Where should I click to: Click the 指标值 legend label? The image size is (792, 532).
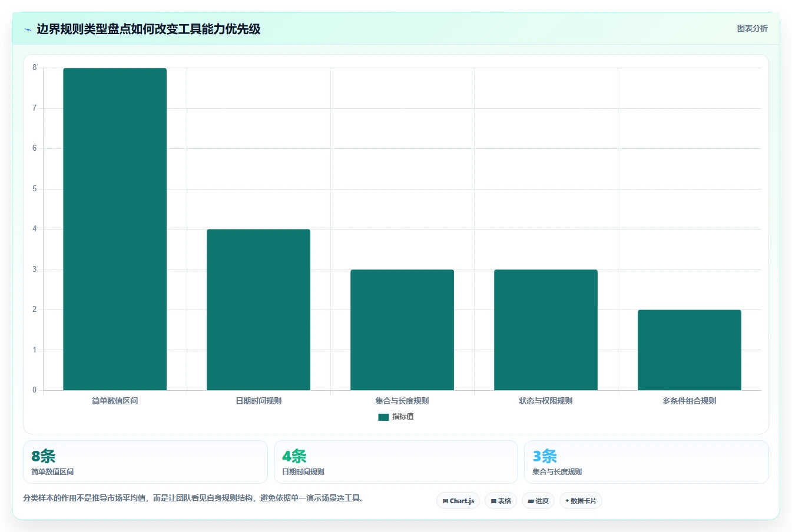point(403,417)
